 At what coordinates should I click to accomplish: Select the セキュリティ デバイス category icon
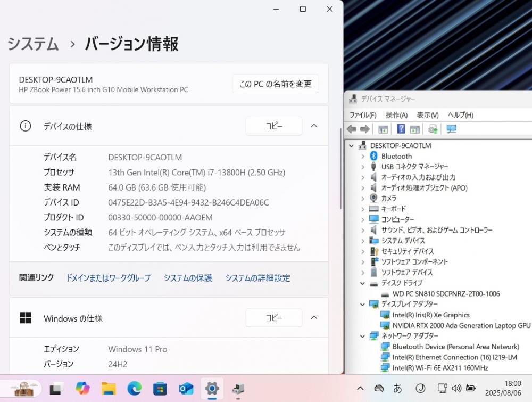[374, 251]
